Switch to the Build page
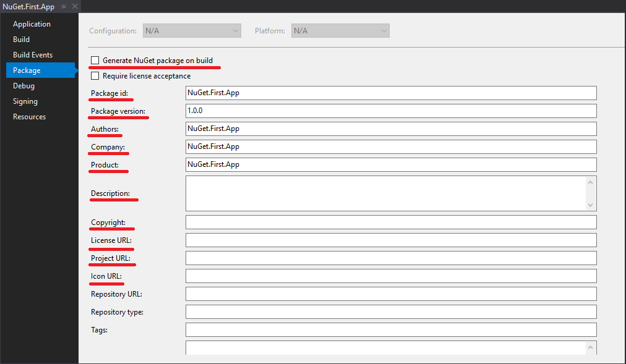Image resolution: width=626 pixels, height=364 pixels. click(21, 40)
